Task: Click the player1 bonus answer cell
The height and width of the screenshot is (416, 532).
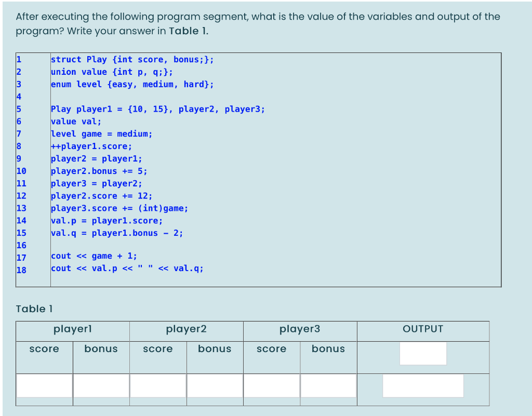Action: click(x=101, y=385)
